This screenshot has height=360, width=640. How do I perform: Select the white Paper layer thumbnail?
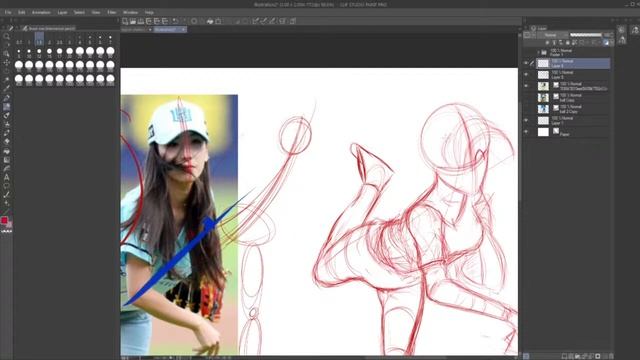pos(543,132)
